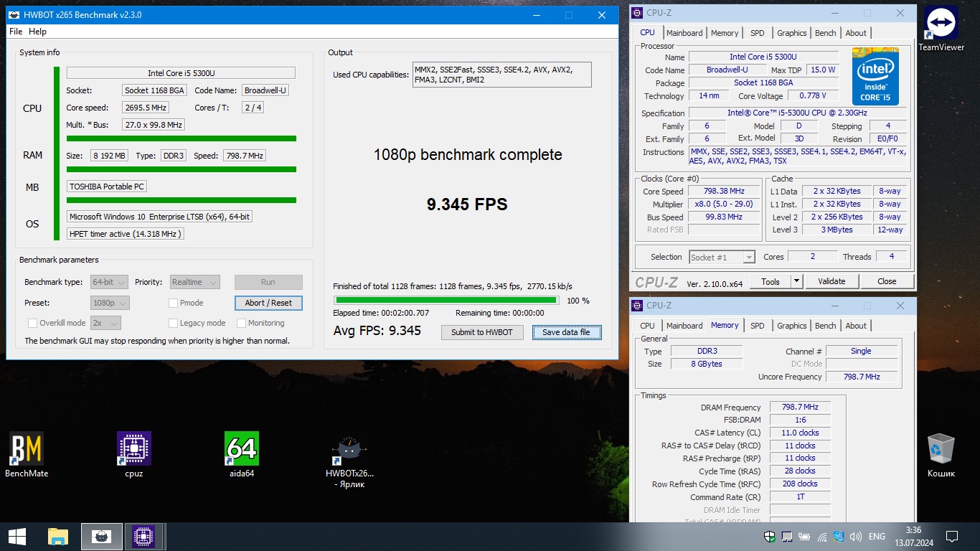Open Bench tab in upper CPU-Z window
The image size is (980, 551).
[x=826, y=33]
